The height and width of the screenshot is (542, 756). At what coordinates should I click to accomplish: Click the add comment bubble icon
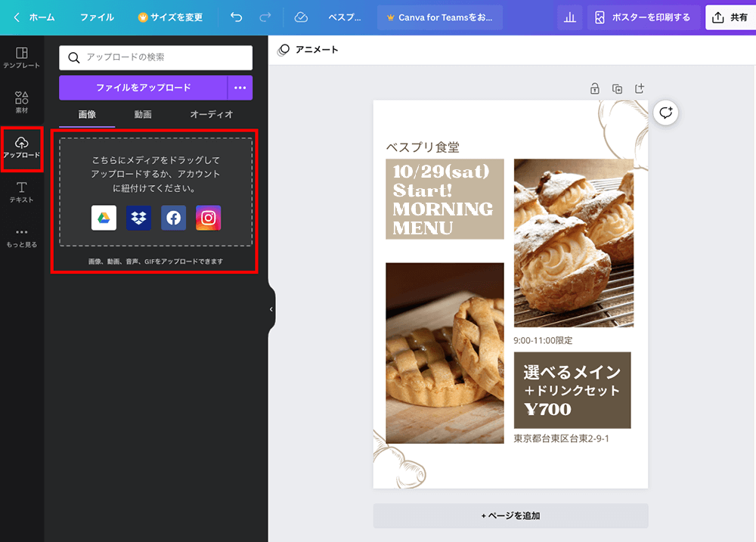pyautogui.click(x=666, y=113)
